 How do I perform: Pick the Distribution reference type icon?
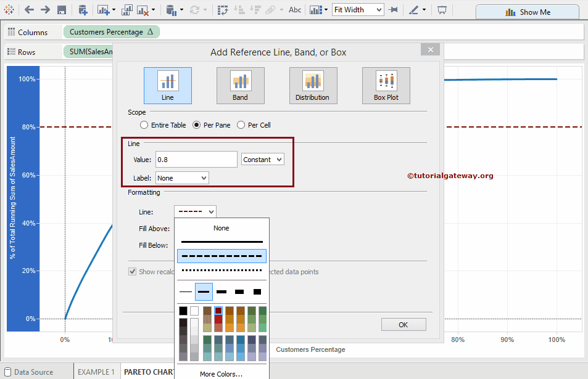[313, 85]
